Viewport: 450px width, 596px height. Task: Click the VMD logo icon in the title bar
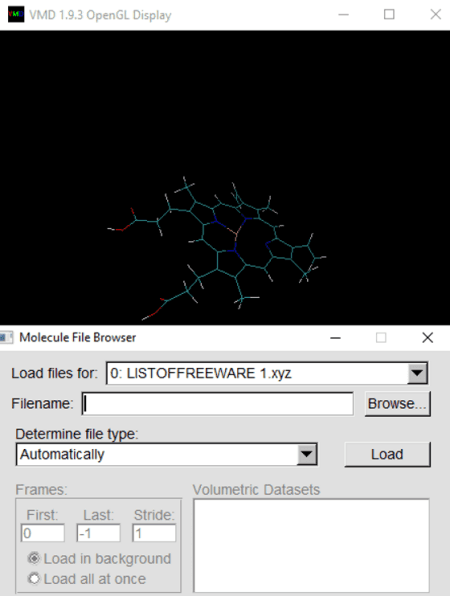[16, 14]
